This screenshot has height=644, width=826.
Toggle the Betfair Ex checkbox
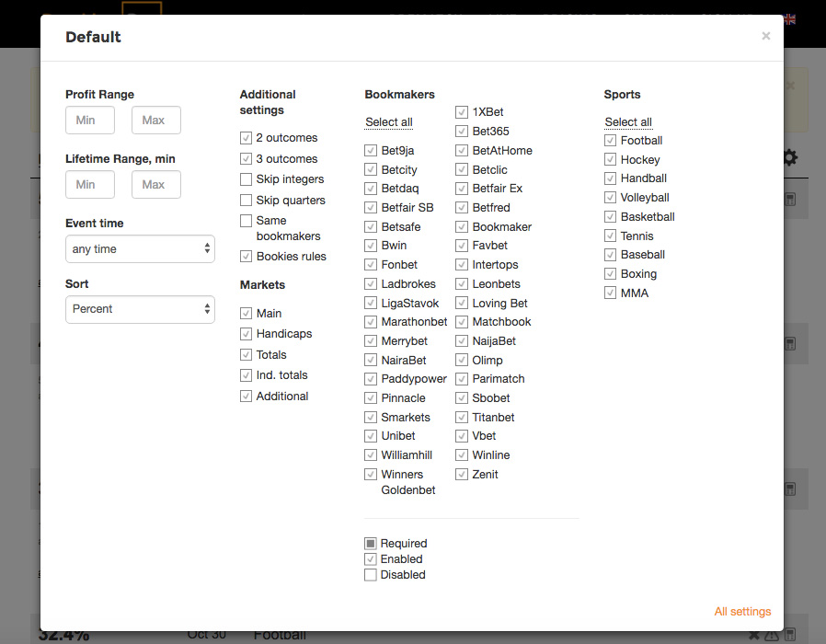[x=462, y=189]
